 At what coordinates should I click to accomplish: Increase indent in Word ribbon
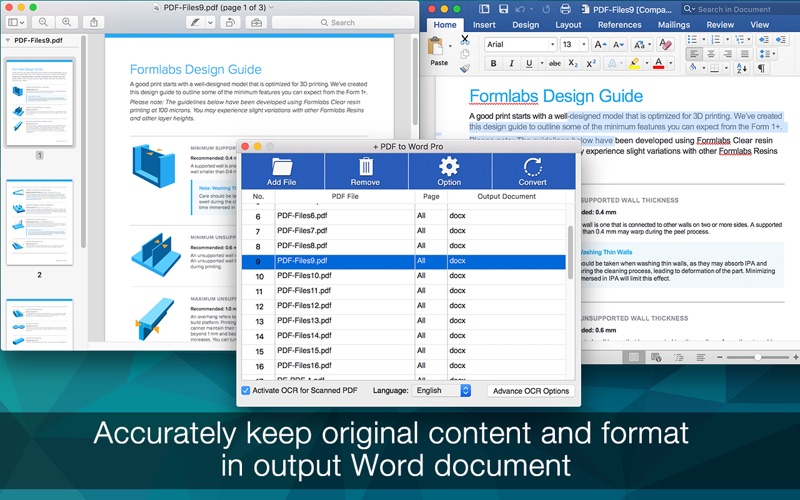[781, 39]
